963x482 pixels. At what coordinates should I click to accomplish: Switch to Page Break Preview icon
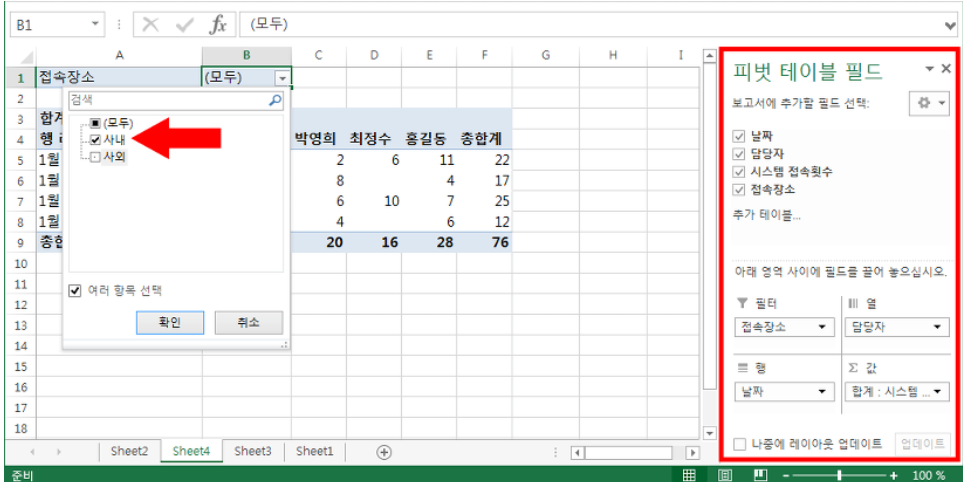click(761, 475)
